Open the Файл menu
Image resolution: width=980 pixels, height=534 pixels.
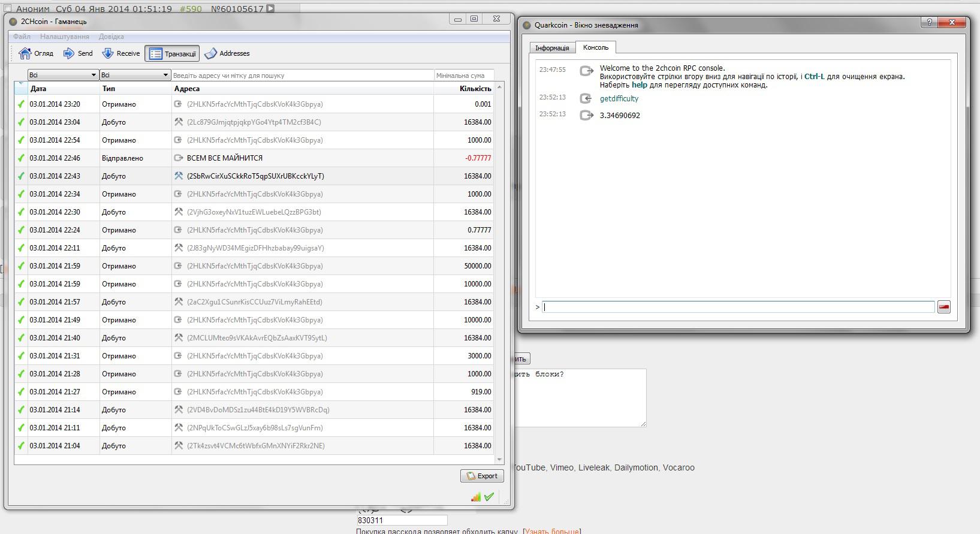(22, 37)
